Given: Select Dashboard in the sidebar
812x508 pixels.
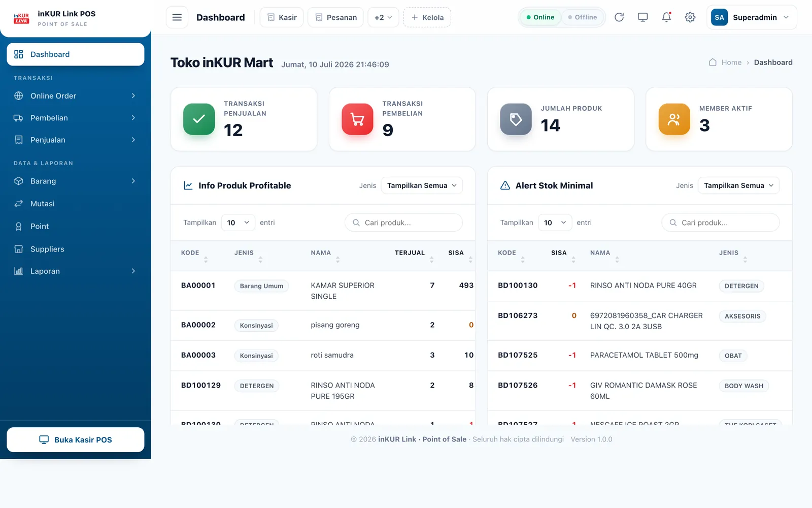Looking at the screenshot, I should click(x=75, y=54).
